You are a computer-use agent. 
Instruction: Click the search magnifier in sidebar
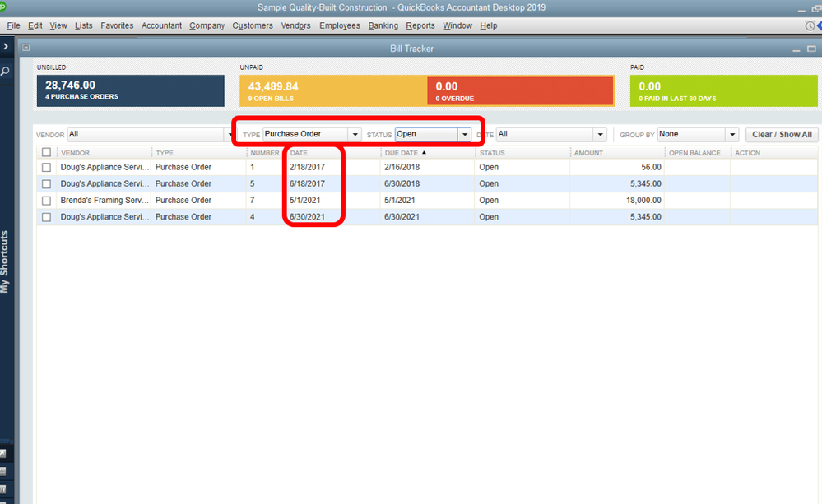coord(5,71)
